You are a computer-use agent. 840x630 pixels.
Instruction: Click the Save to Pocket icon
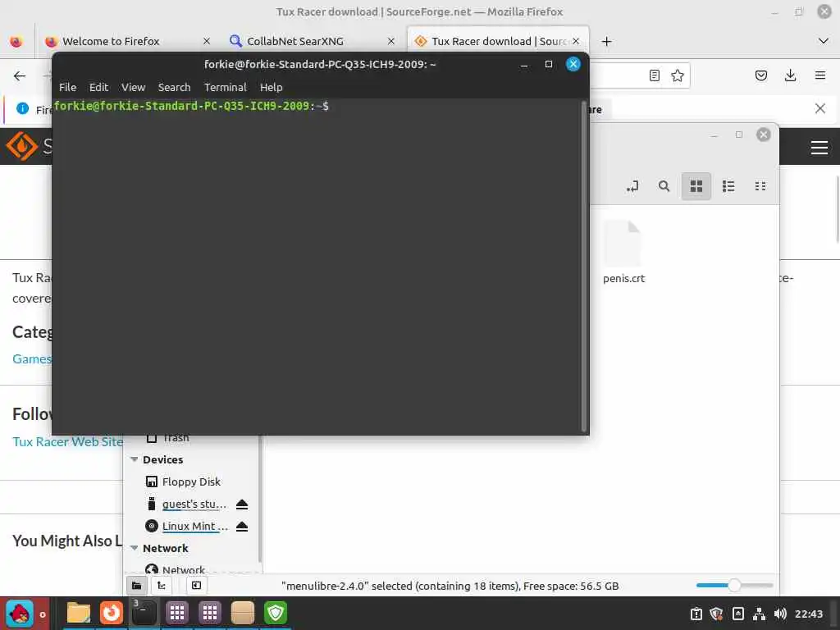pyautogui.click(x=760, y=75)
